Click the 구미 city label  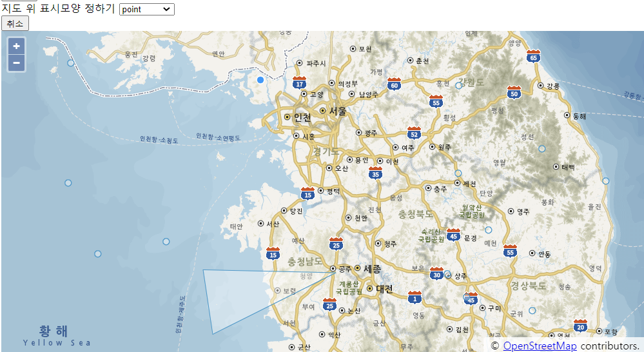coord(494,308)
